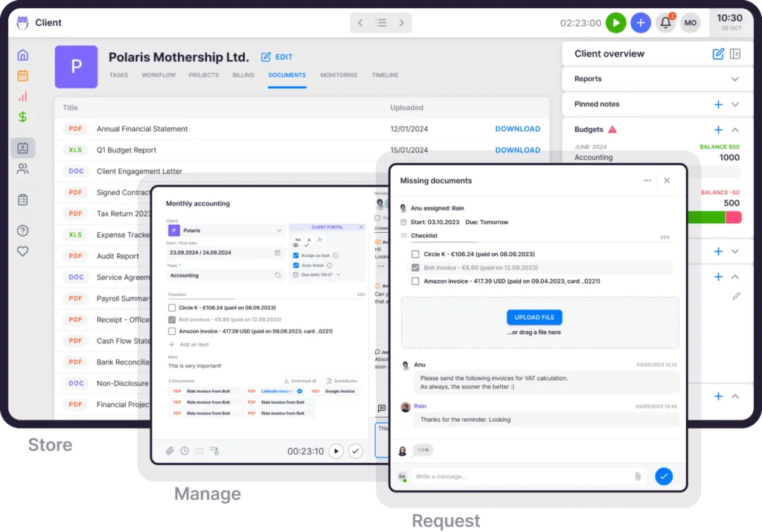Toggle the eye visibility icon under RA
The image size is (762, 532).
click(x=295, y=246)
